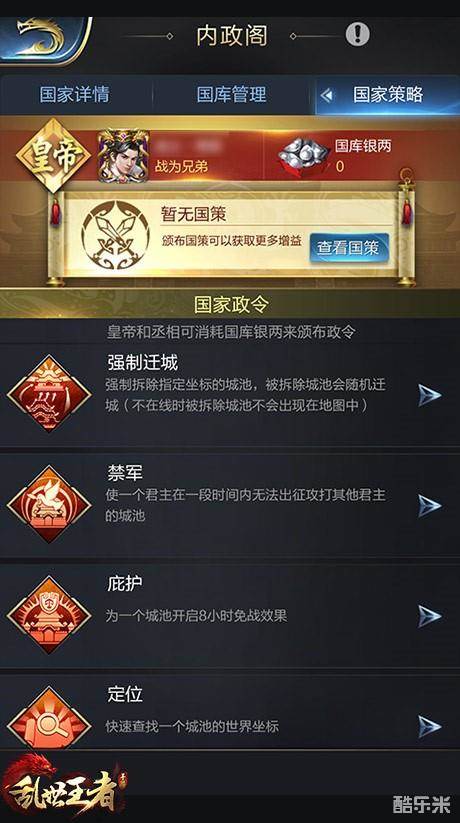This screenshot has height=823, width=460.
Task: Tap the silver ingots treasury icon
Action: coord(304,156)
